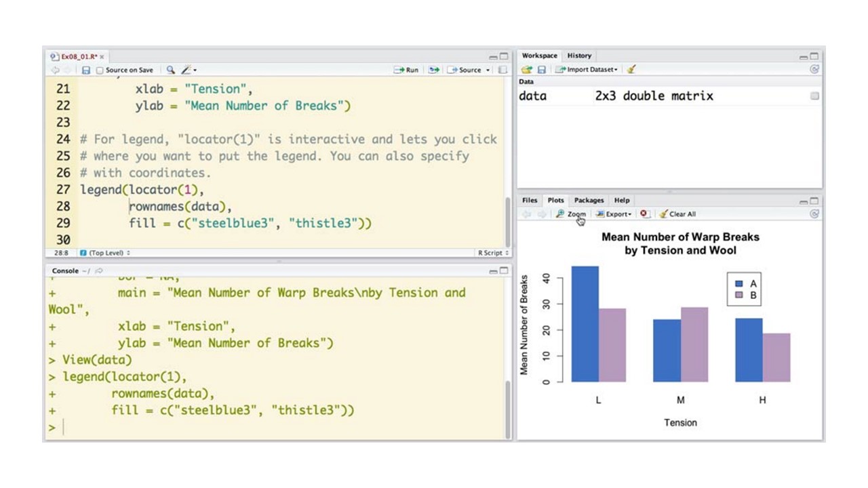Screen dimensions: 868x488
Task: Clear All plots
Action: [x=677, y=214]
